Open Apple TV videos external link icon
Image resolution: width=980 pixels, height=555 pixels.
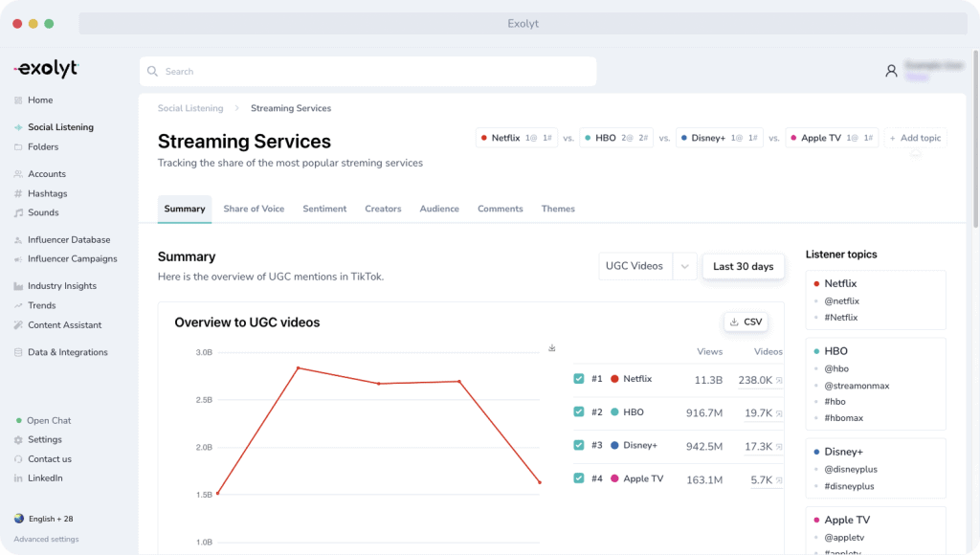779,480
